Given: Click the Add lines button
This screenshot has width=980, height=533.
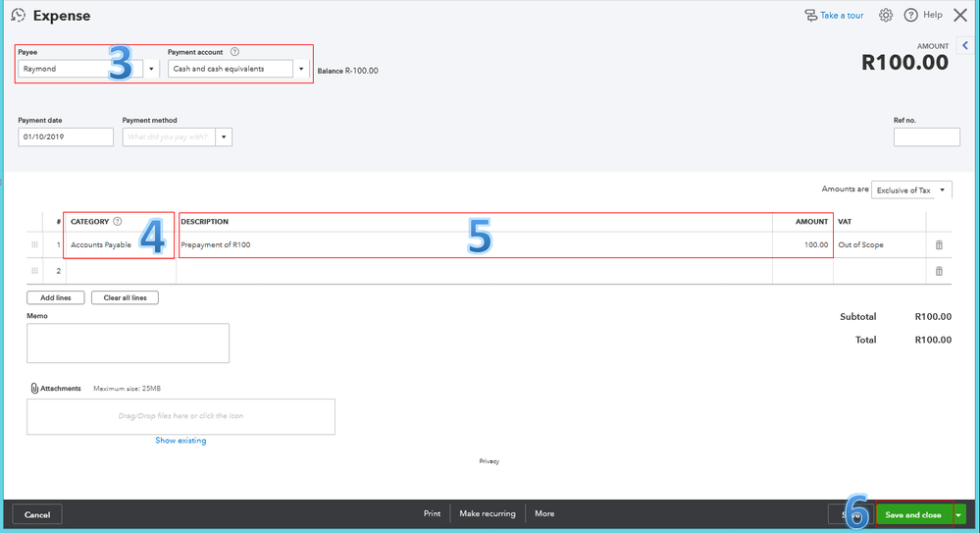Looking at the screenshot, I should point(56,297).
